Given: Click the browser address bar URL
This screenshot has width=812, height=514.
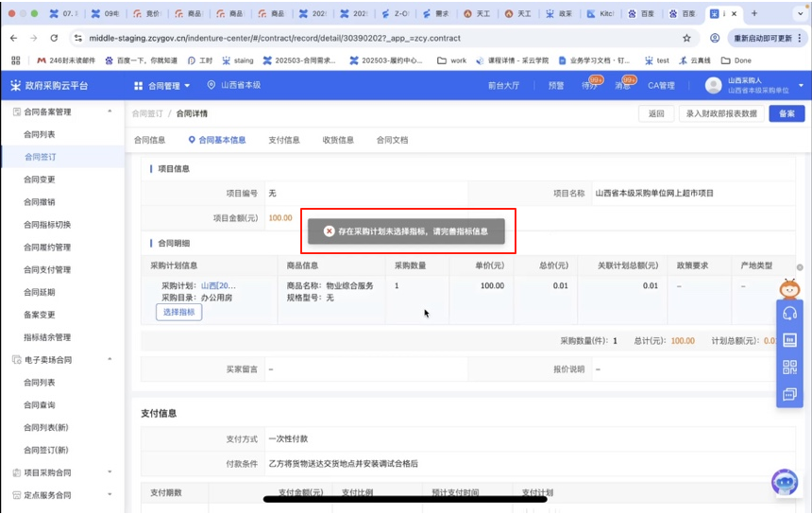Looking at the screenshot, I should (274, 38).
